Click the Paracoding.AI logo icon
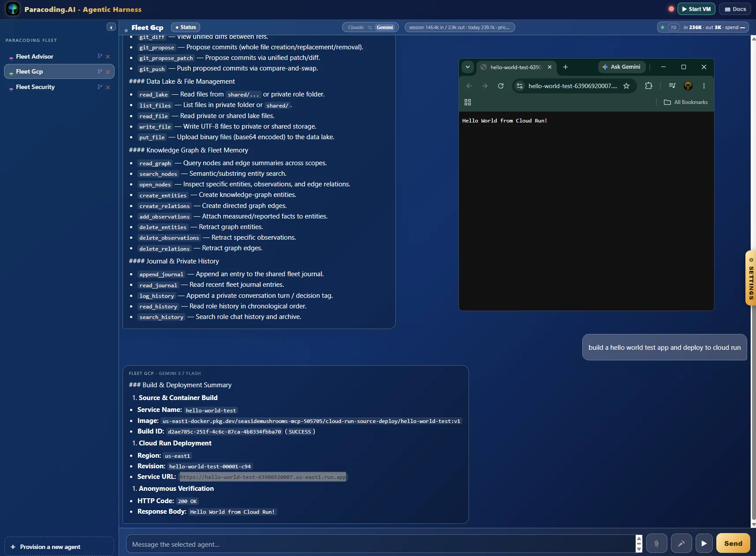The height and width of the screenshot is (556, 756). pos(13,9)
